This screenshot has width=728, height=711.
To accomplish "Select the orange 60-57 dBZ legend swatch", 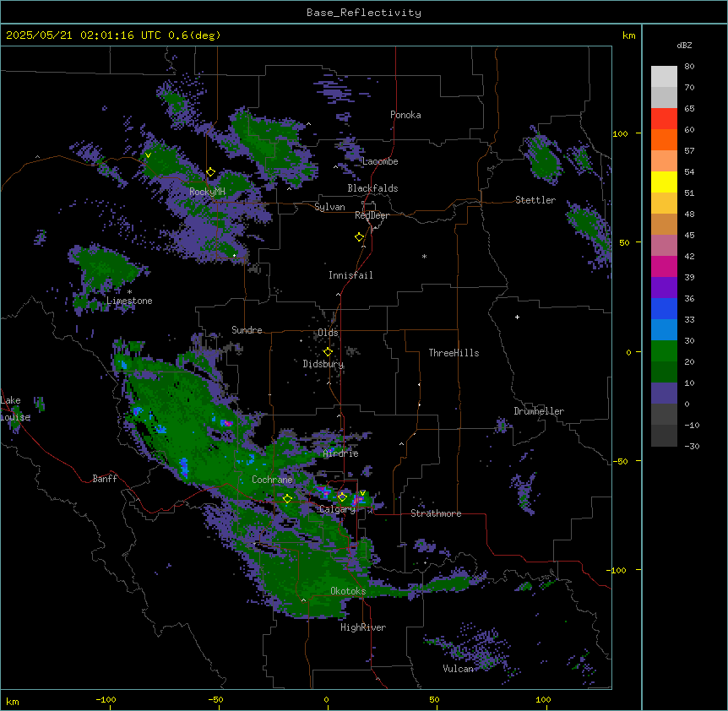I will (x=664, y=139).
